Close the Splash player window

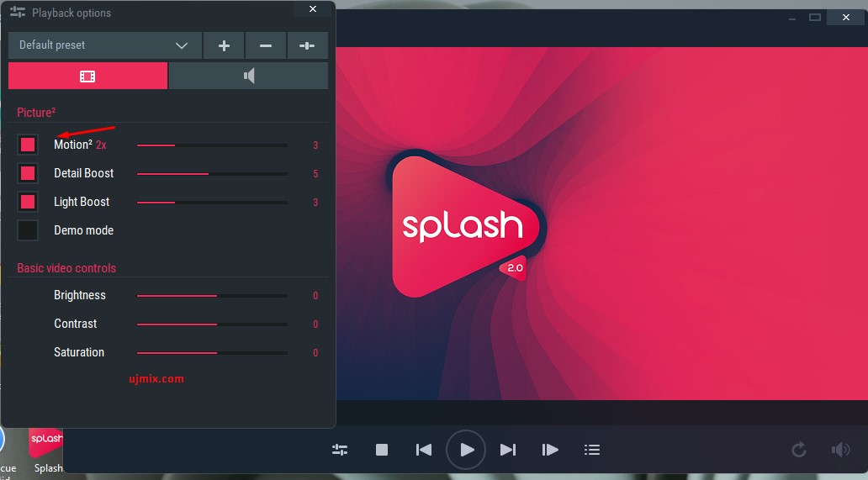click(x=846, y=17)
